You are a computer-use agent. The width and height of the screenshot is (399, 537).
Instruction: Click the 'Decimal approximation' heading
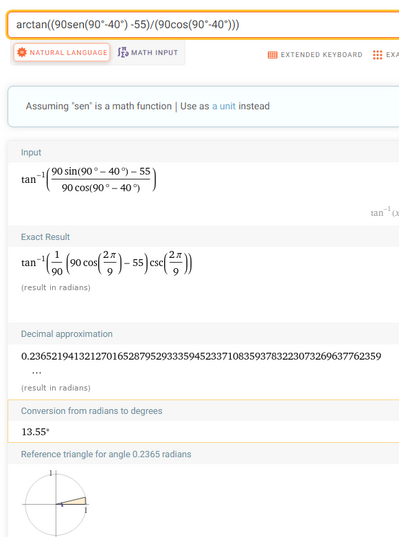point(66,334)
